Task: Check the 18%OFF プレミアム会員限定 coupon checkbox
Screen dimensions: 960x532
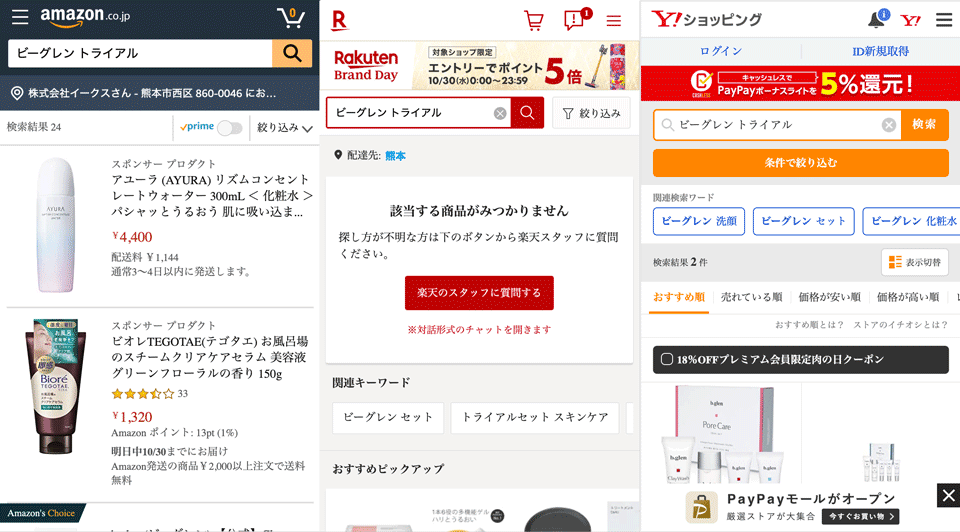Action: (x=667, y=359)
